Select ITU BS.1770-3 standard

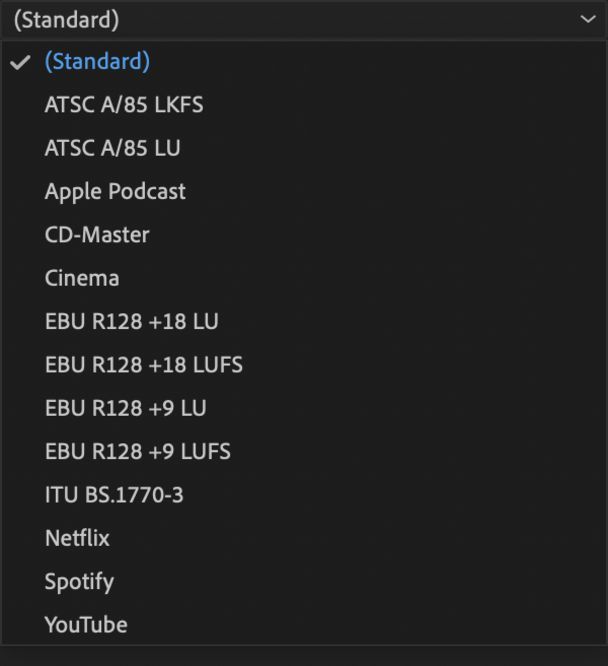pyautogui.click(x=114, y=494)
